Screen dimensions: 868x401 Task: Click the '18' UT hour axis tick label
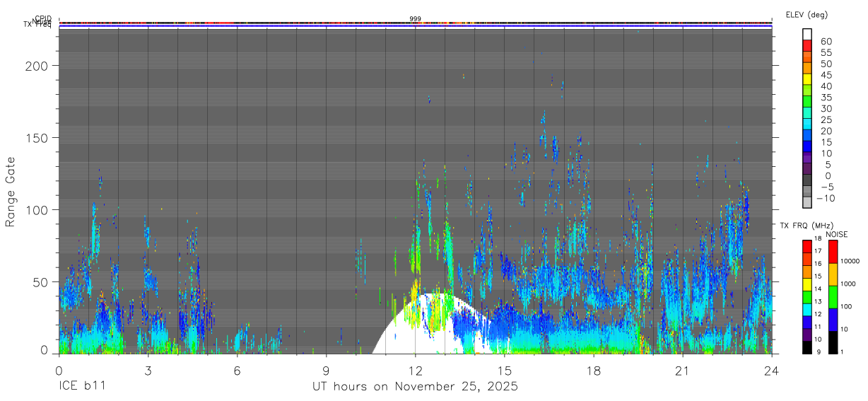point(594,370)
